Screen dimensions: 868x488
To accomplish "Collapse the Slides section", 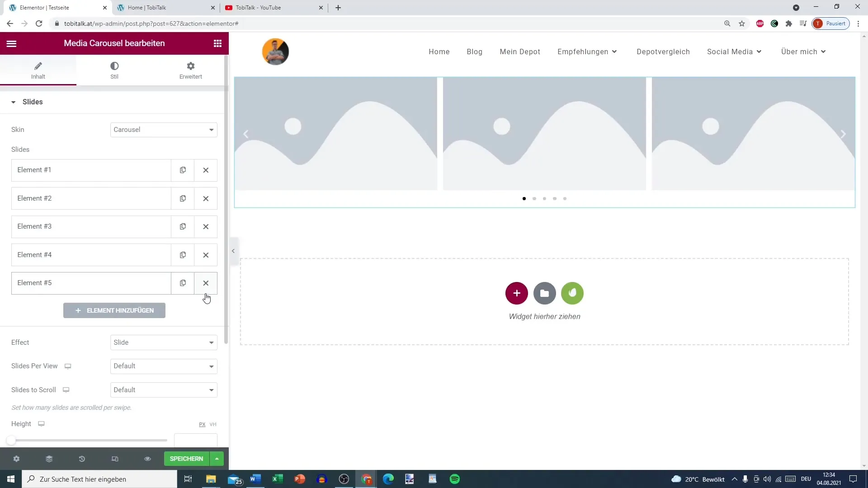I will tap(27, 102).
